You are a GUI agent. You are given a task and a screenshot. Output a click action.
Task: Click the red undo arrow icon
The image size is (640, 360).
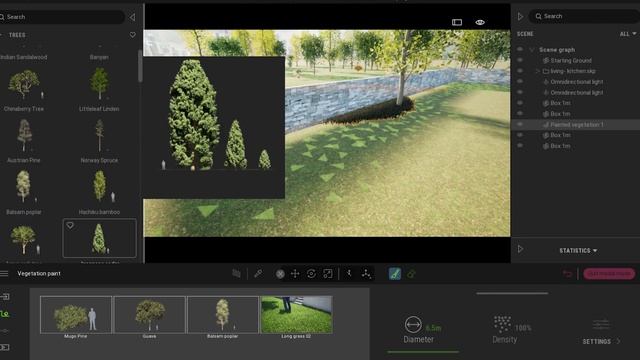(x=567, y=274)
